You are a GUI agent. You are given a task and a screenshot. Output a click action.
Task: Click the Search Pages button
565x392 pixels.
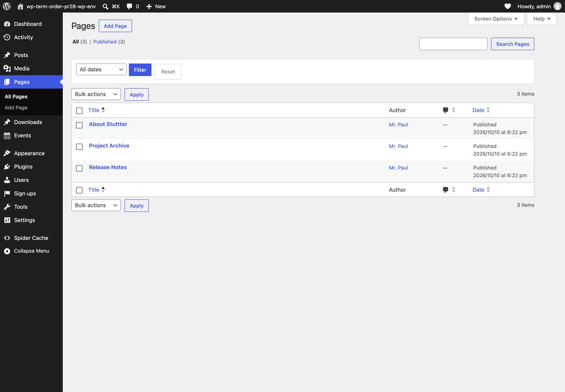(512, 44)
